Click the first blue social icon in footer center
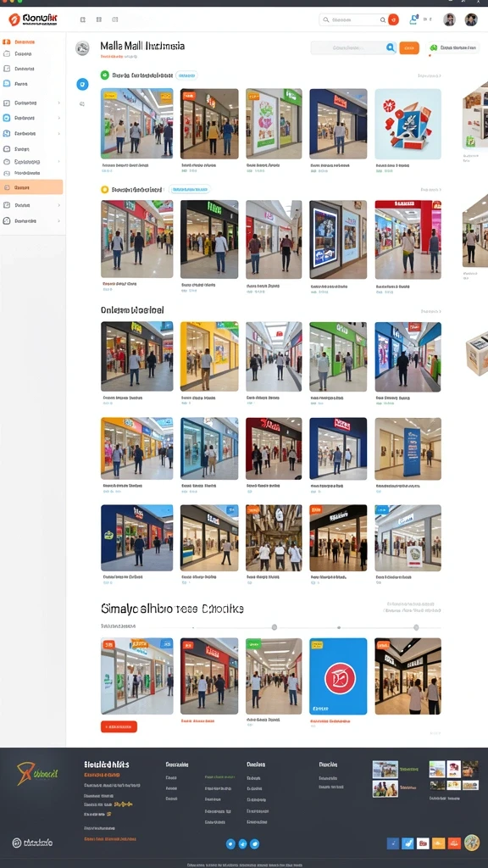This screenshot has height=868, width=488. [x=231, y=843]
